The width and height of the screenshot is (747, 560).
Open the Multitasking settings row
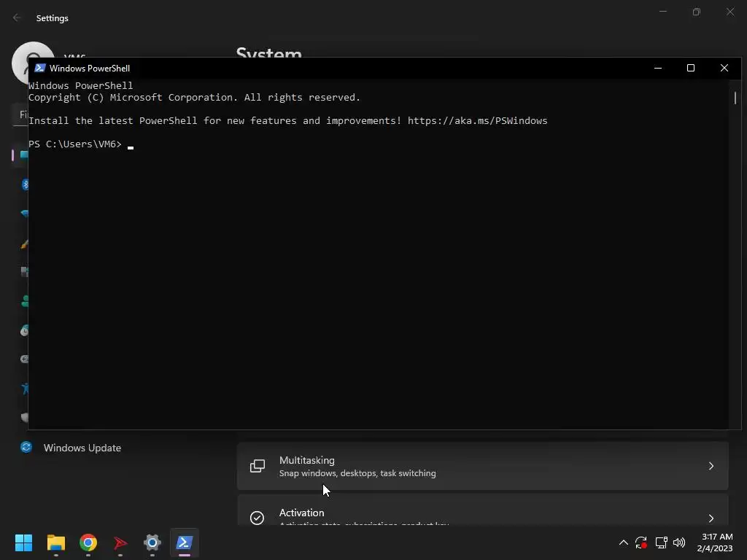(x=483, y=466)
